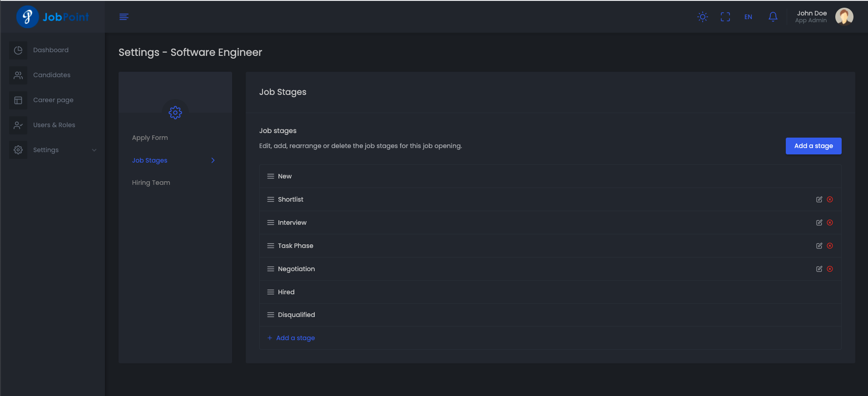Viewport: 868px width, 396px height.
Task: Click the drag handle for Hired stage
Action: pyautogui.click(x=271, y=292)
